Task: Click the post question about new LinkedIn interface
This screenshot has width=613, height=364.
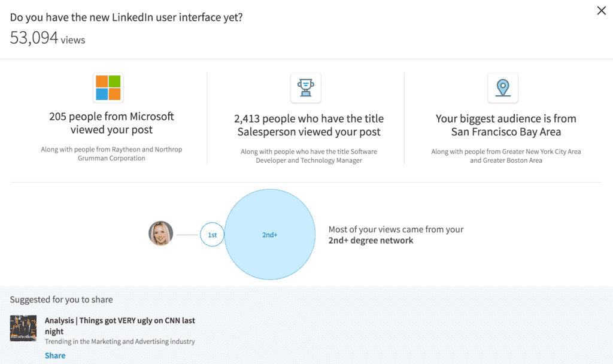Action: (x=126, y=17)
